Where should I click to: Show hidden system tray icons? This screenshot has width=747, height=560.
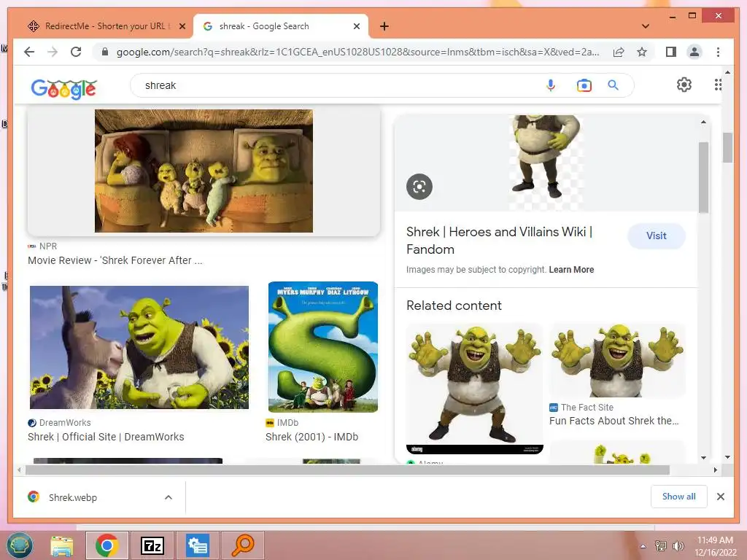click(643, 546)
